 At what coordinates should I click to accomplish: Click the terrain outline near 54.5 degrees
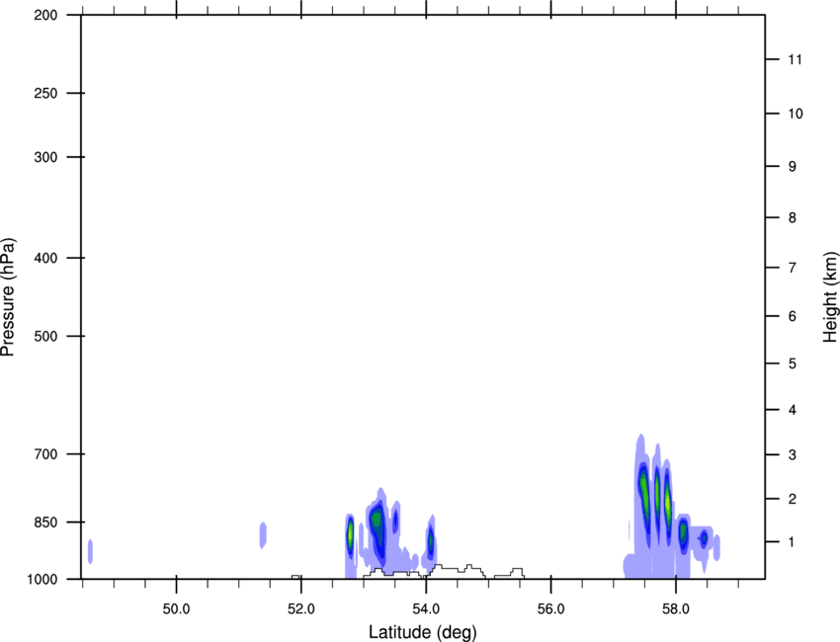click(x=456, y=570)
